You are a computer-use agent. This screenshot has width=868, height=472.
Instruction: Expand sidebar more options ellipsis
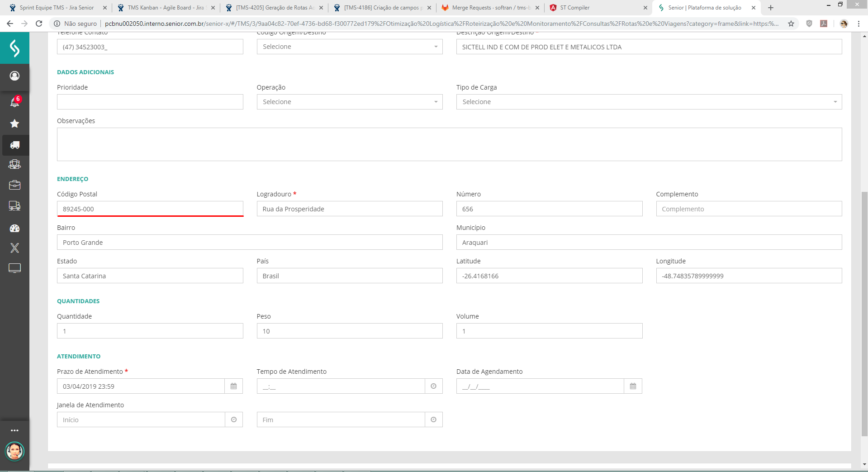(14, 430)
